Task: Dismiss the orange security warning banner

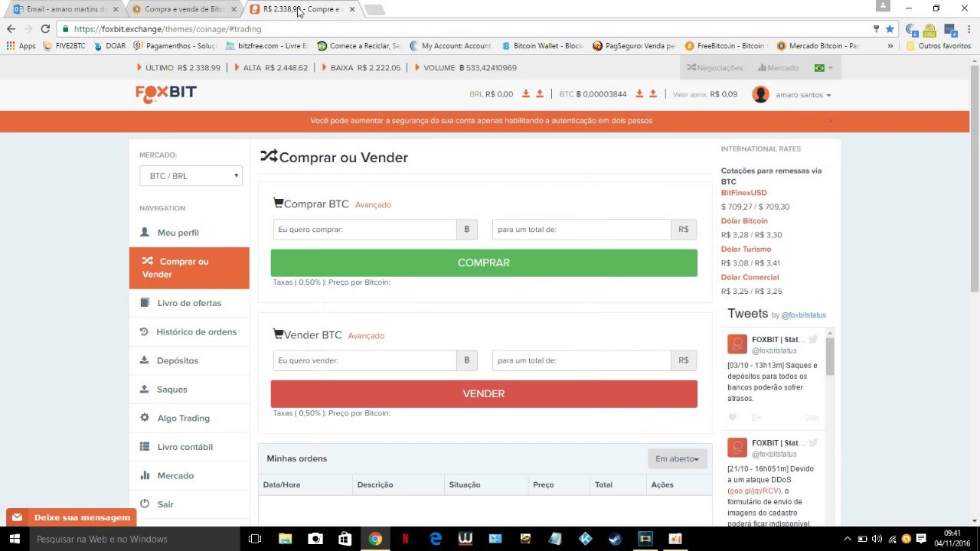Action: [830, 121]
